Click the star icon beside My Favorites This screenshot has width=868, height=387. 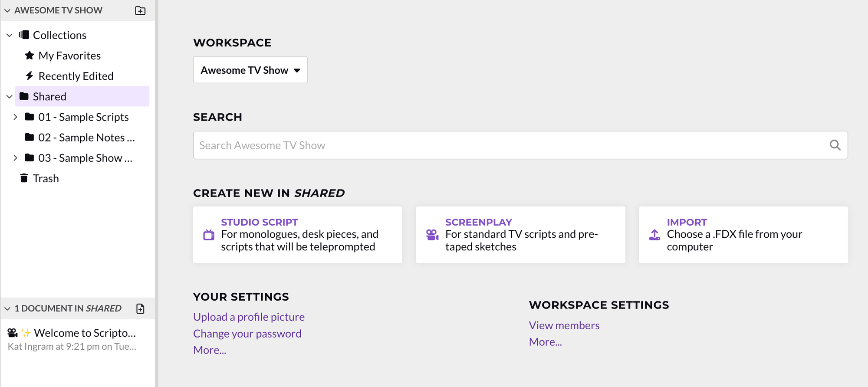tap(29, 55)
